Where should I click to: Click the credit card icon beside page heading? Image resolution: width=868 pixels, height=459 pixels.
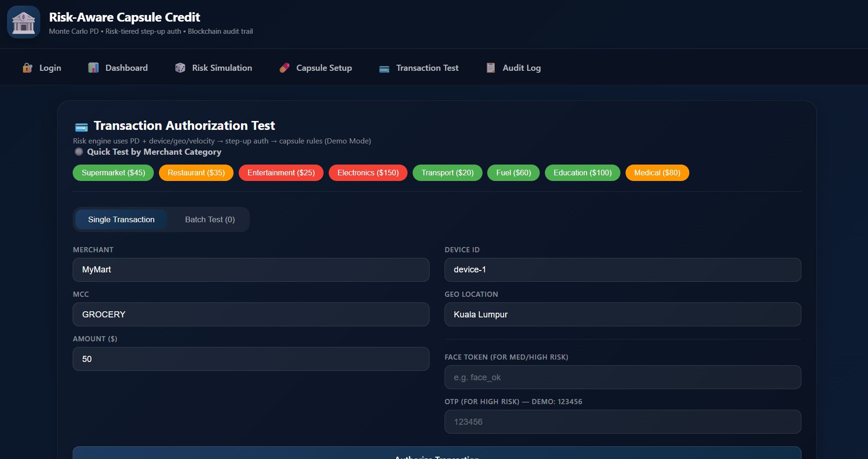(x=81, y=127)
